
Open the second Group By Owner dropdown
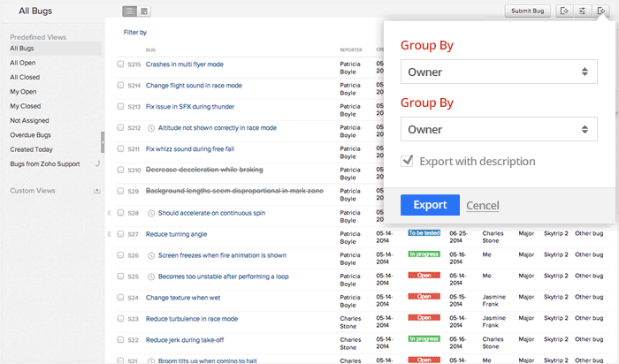(499, 130)
